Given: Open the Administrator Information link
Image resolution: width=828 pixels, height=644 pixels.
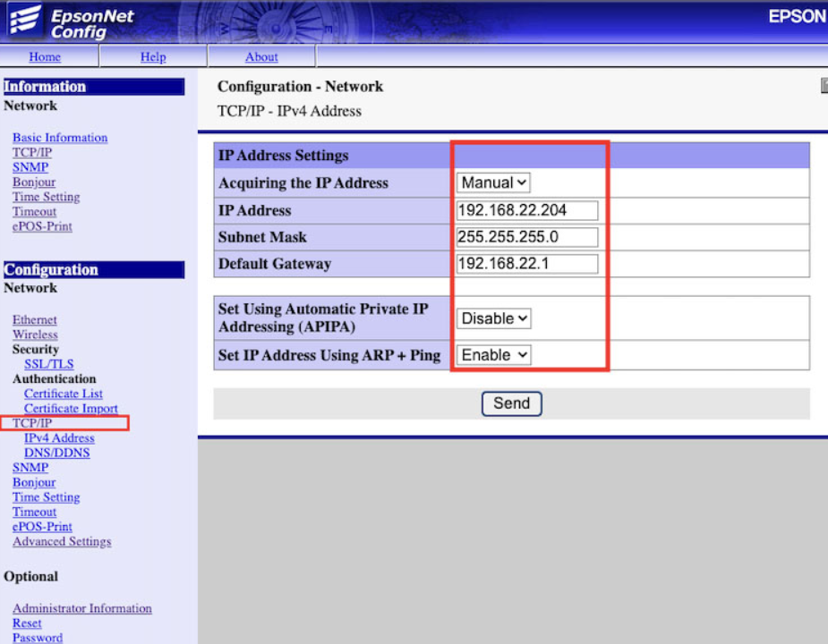Looking at the screenshot, I should click(82, 608).
